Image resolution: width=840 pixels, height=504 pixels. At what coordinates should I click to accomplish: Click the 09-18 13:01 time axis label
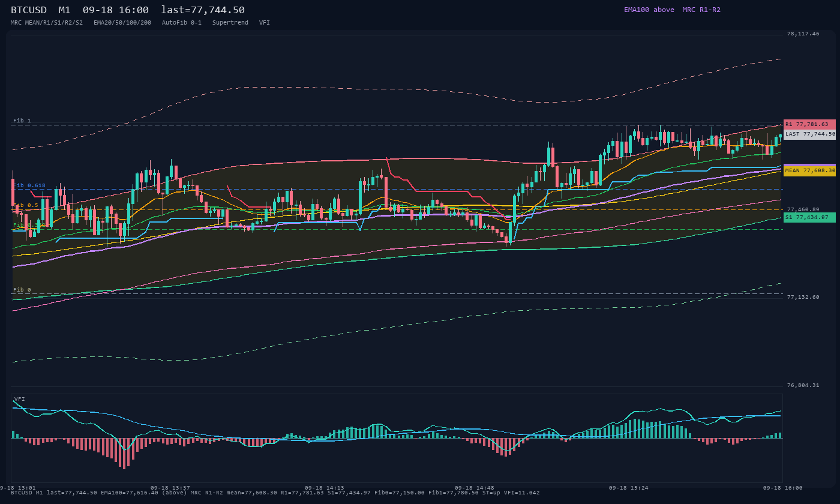tap(17, 488)
